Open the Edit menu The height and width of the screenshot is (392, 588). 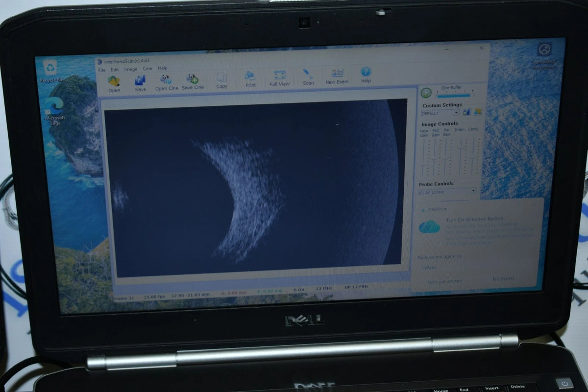click(115, 70)
